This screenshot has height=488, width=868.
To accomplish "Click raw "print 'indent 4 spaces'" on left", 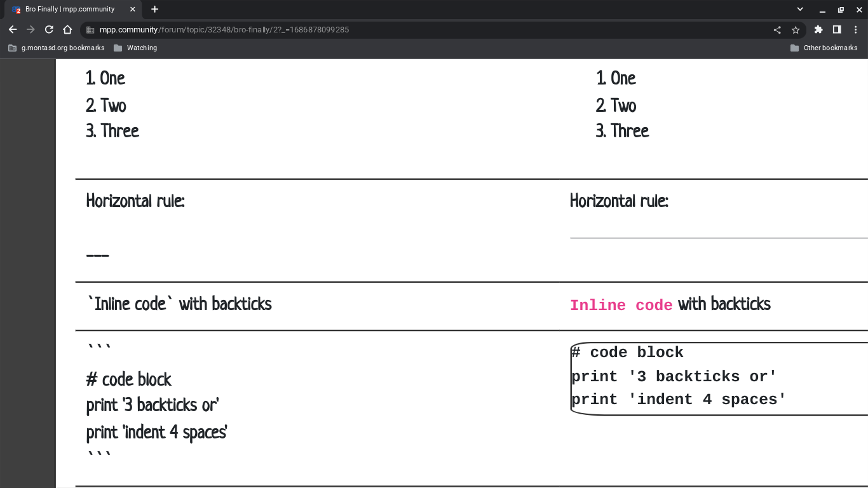I will 157,433.
